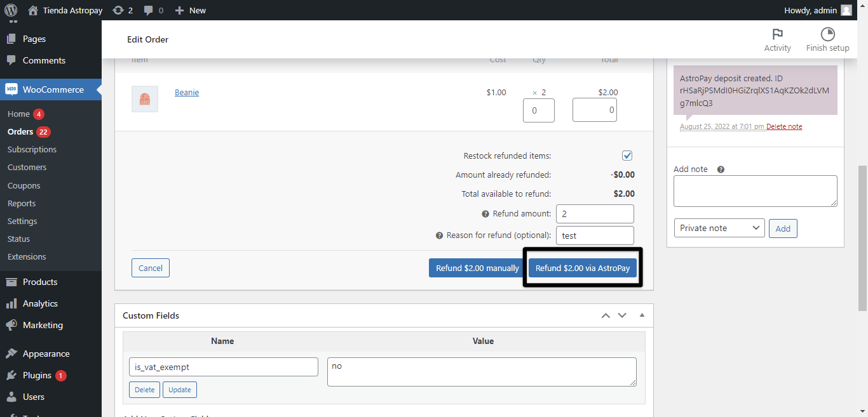Image resolution: width=868 pixels, height=417 pixels.
Task: Update the is_vat_exempt custom field
Action: [x=180, y=390]
